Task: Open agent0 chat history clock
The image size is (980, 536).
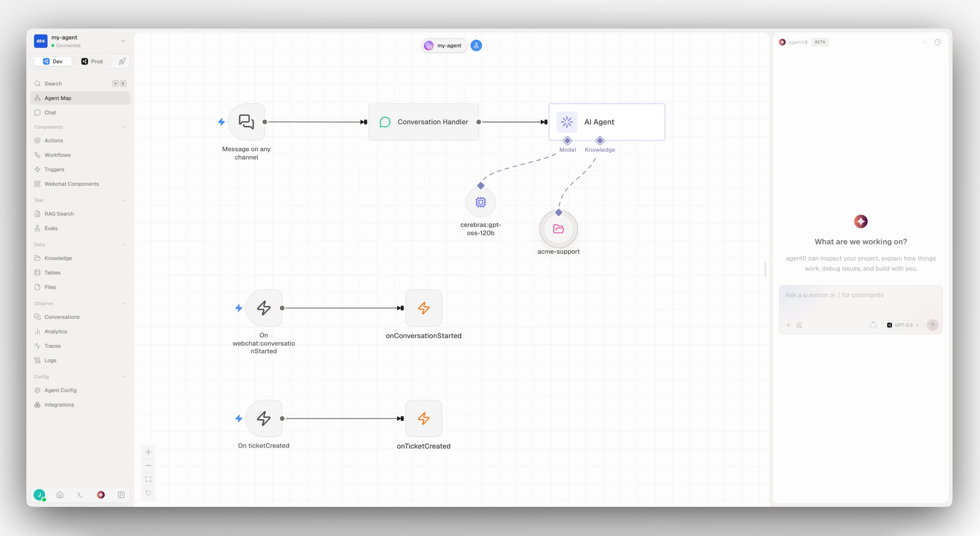Action: tap(937, 42)
